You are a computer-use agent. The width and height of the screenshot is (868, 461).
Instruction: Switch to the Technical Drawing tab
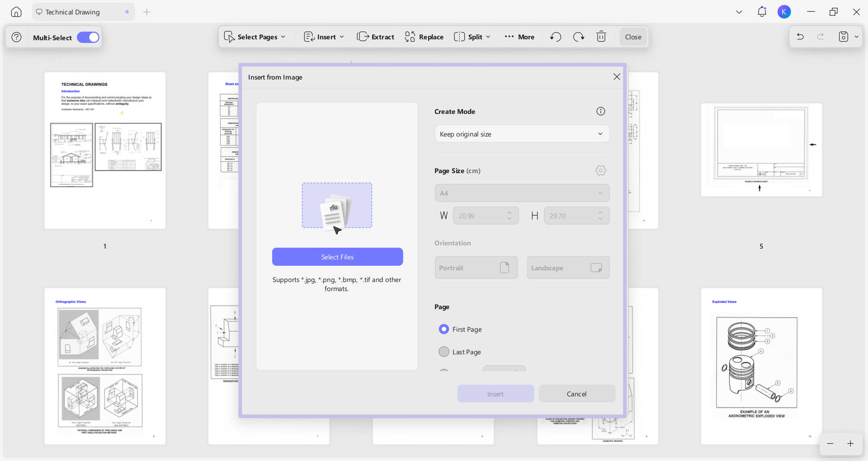[x=83, y=12]
